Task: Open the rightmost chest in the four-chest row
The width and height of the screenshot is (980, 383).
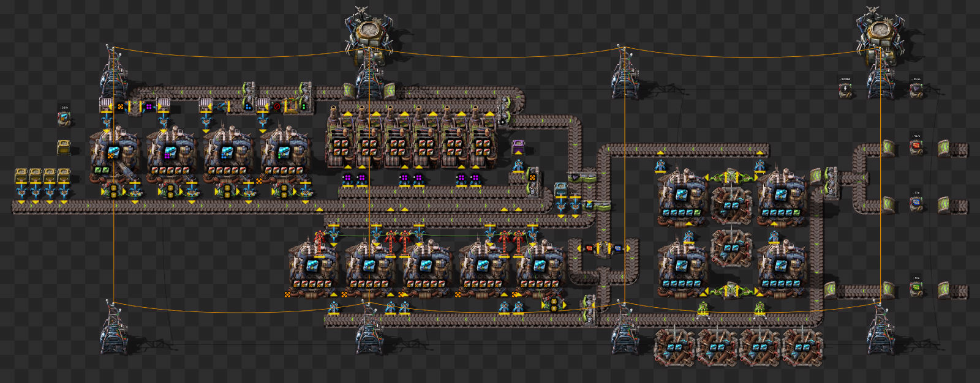Action: [64, 176]
